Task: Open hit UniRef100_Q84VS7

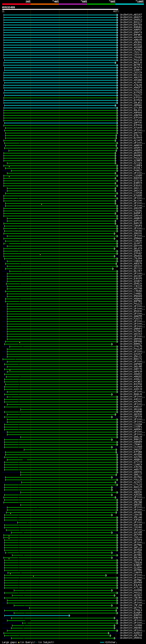Action: tap(131, 17)
